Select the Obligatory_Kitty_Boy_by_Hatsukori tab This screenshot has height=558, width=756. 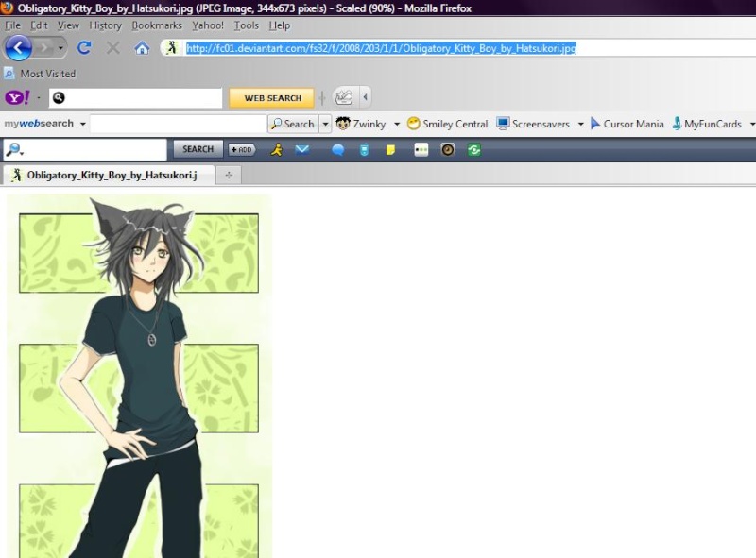click(109, 175)
